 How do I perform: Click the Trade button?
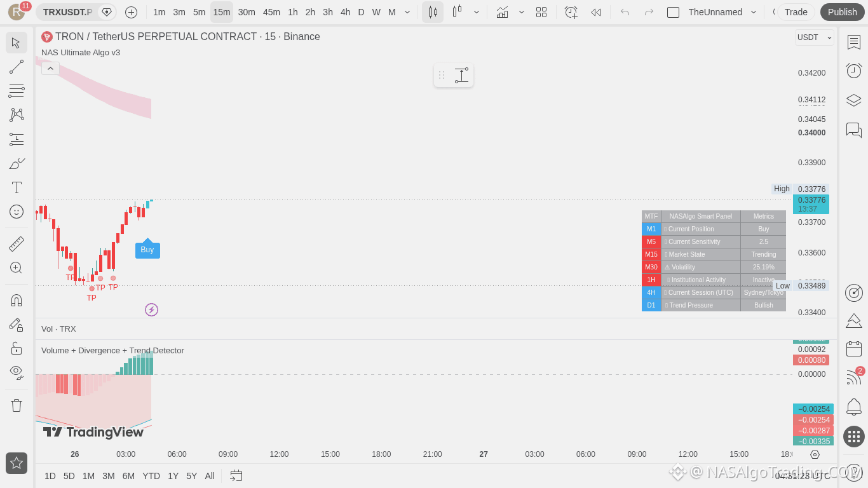coord(796,12)
